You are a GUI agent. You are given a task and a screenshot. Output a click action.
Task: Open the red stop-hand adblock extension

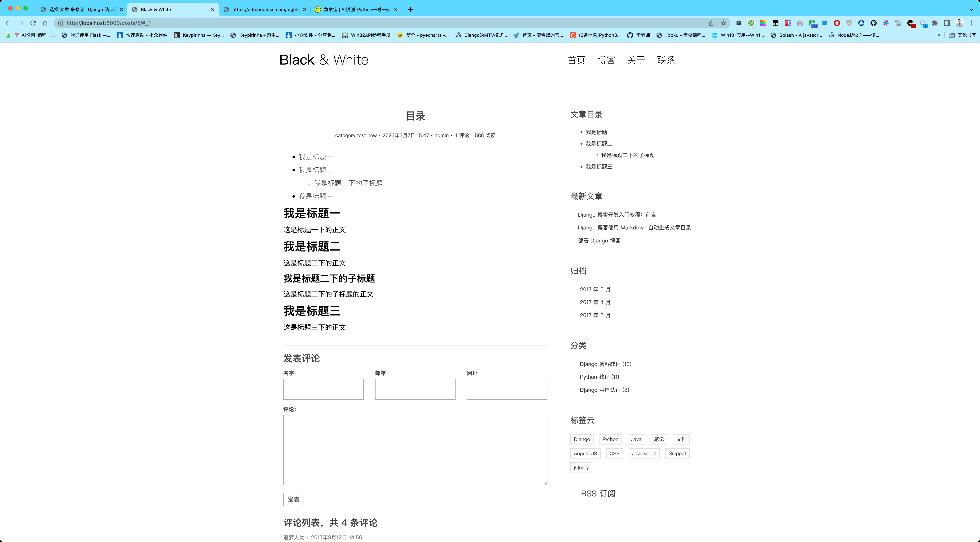pyautogui.click(x=837, y=23)
